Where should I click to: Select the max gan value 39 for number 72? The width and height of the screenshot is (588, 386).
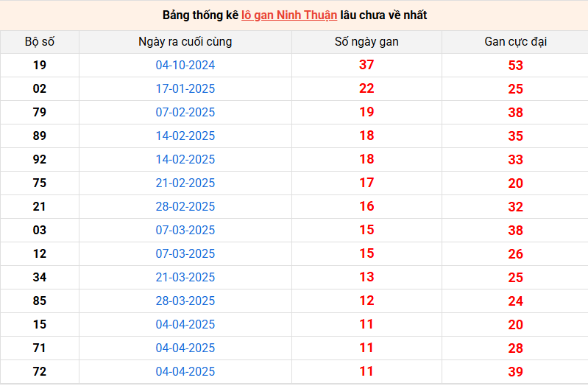coord(515,372)
